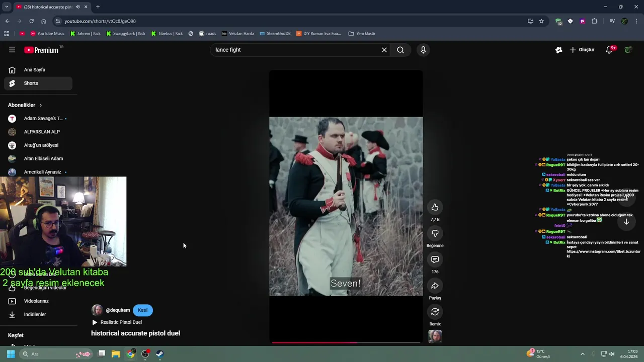Open İndirilenler downloads in sidebar
This screenshot has height=362, width=644.
pos(38,314)
